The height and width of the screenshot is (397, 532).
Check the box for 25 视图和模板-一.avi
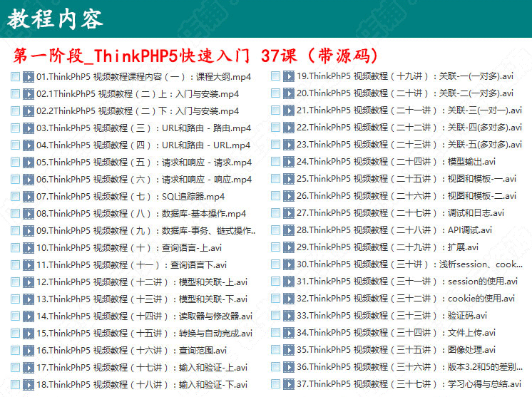click(275, 179)
